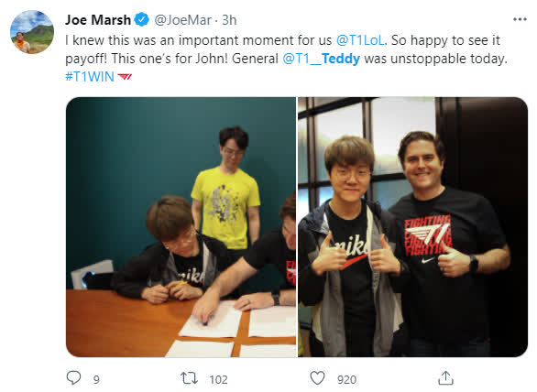
Task: Click the Joe Marsh display name
Action: (98, 20)
